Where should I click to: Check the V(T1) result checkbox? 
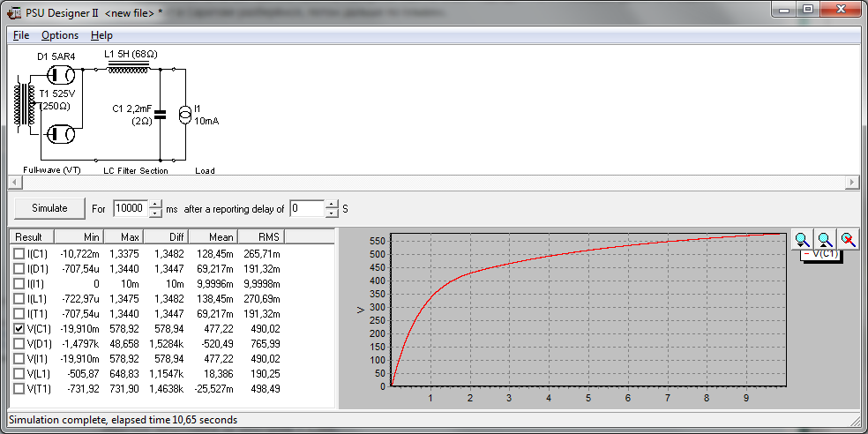point(19,388)
